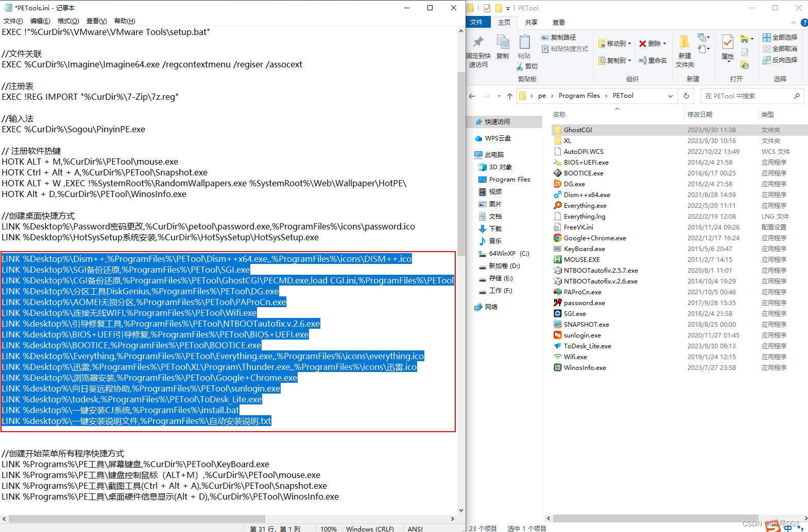Click quick access toolbar new folder icon
This screenshot has width=808, height=532.
click(498, 8)
